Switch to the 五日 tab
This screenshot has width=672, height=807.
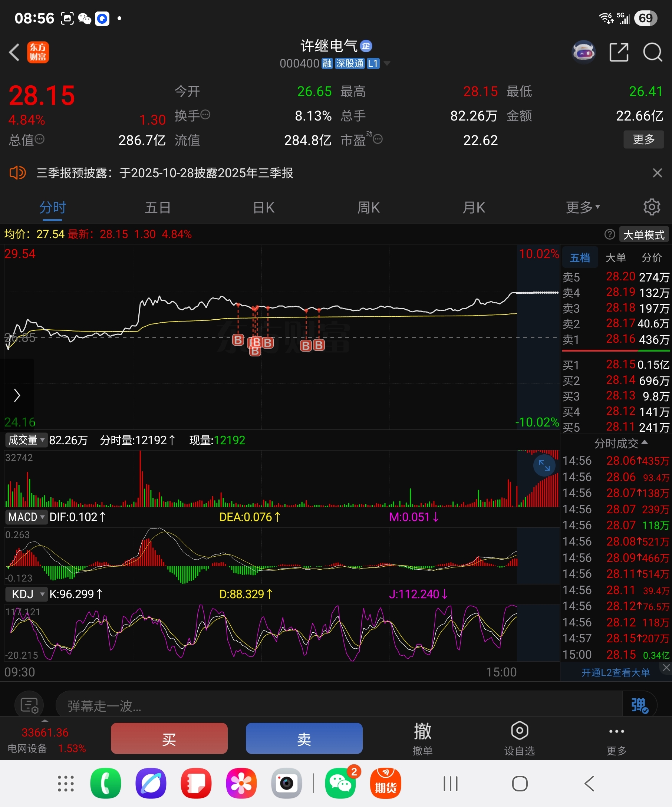point(158,208)
